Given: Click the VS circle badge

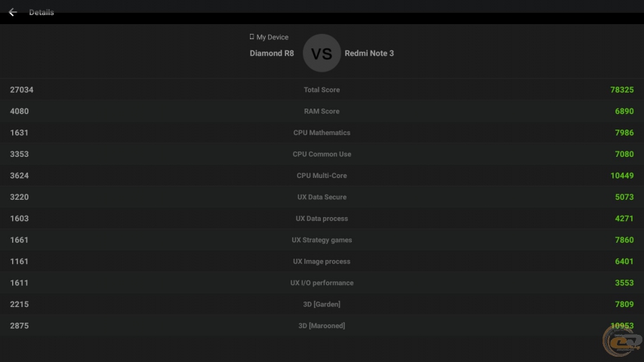Looking at the screenshot, I should click(322, 54).
